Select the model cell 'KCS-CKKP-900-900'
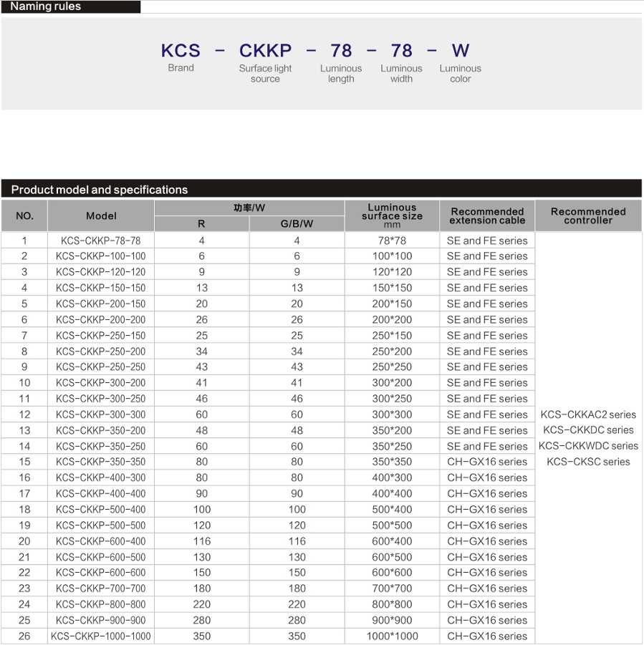This screenshot has width=644, height=645. (101, 621)
